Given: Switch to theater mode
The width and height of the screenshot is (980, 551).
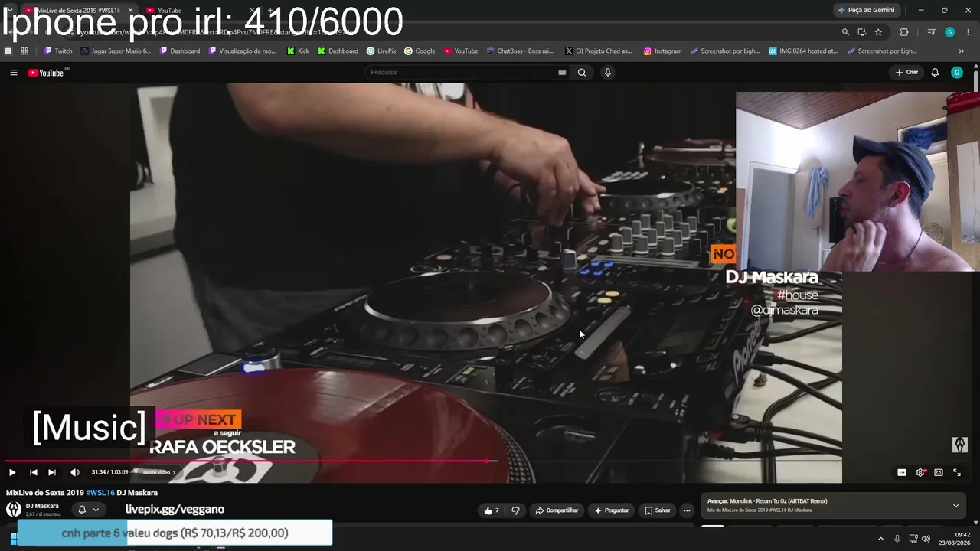Looking at the screenshot, I should pyautogui.click(x=939, y=472).
